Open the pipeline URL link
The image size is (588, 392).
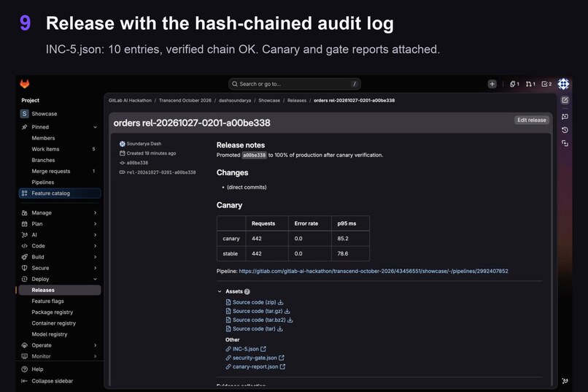point(374,272)
